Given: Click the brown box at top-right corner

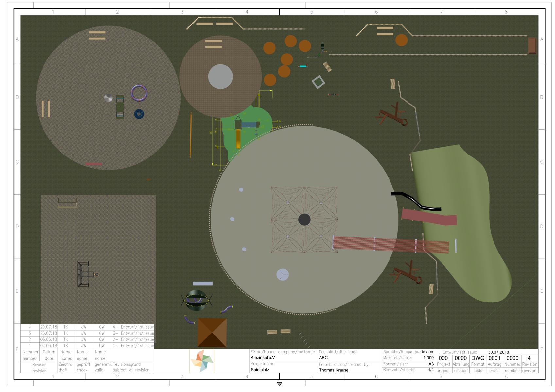Looking at the screenshot, I should [x=532, y=45].
